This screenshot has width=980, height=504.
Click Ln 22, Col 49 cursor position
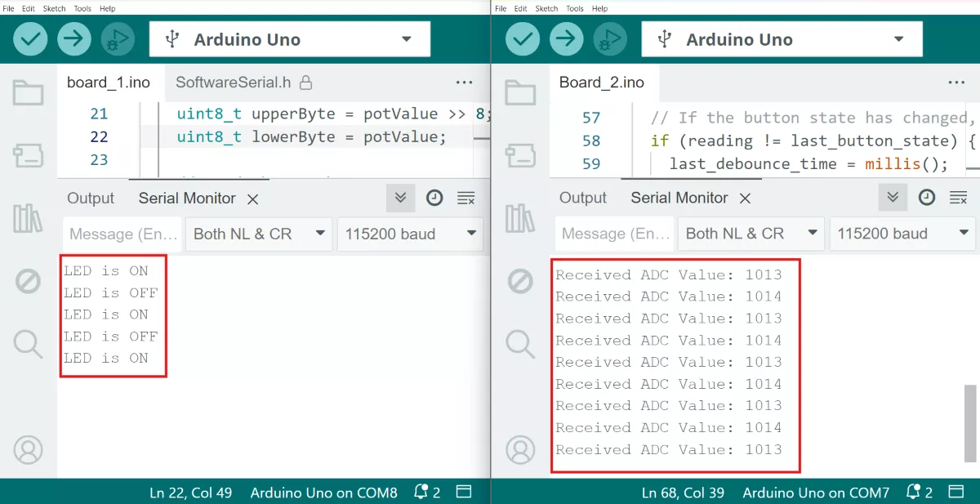tap(191, 493)
